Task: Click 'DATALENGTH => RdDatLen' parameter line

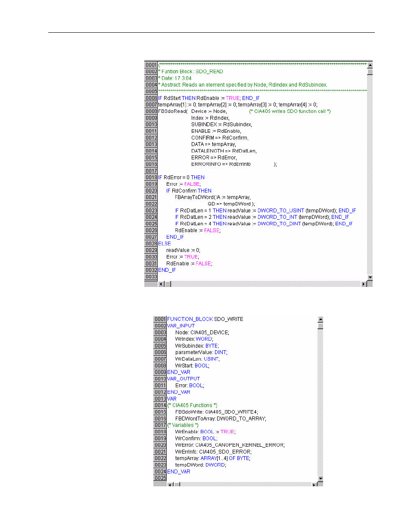Action: 224,151
